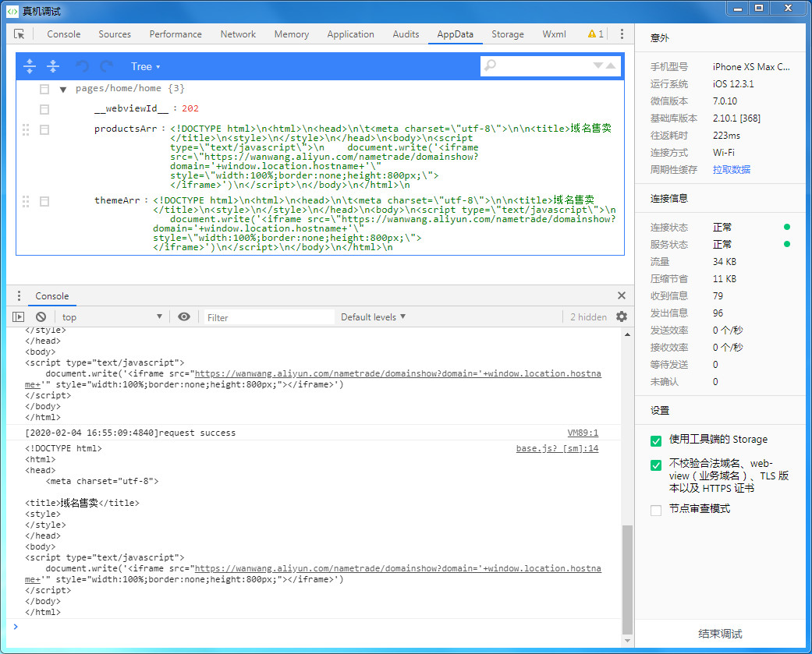Switch to the Sources tab

coord(115,34)
